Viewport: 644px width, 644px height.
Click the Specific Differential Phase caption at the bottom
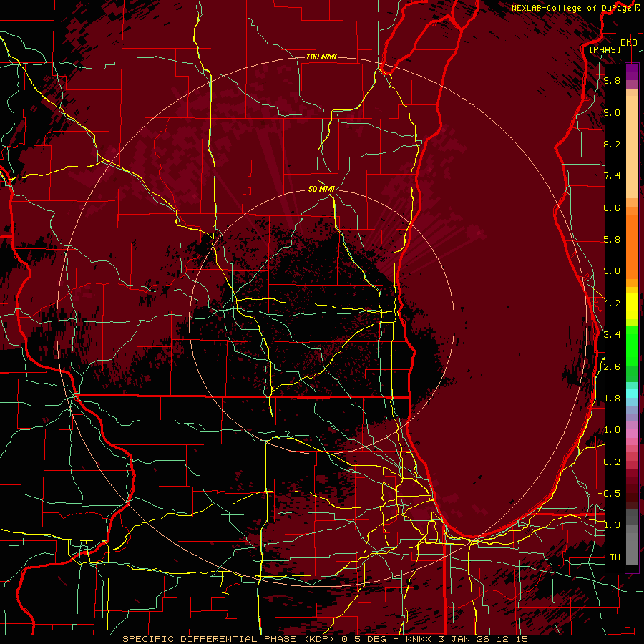coord(326,639)
